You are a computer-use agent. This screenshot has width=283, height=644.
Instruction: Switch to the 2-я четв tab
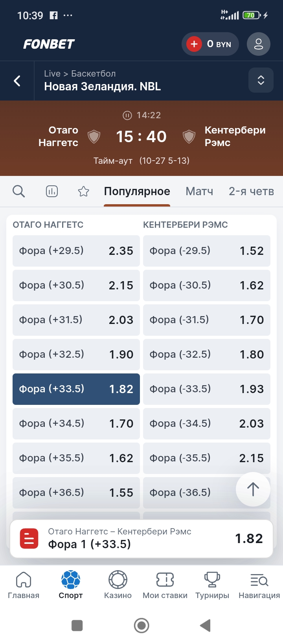pos(251,191)
